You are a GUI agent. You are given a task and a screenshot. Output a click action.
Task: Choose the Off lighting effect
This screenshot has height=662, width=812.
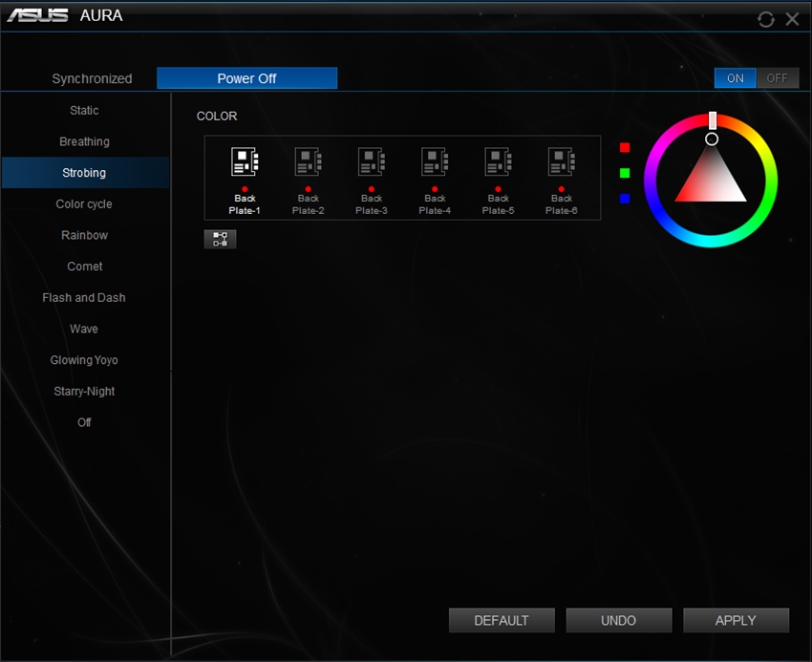(x=84, y=422)
